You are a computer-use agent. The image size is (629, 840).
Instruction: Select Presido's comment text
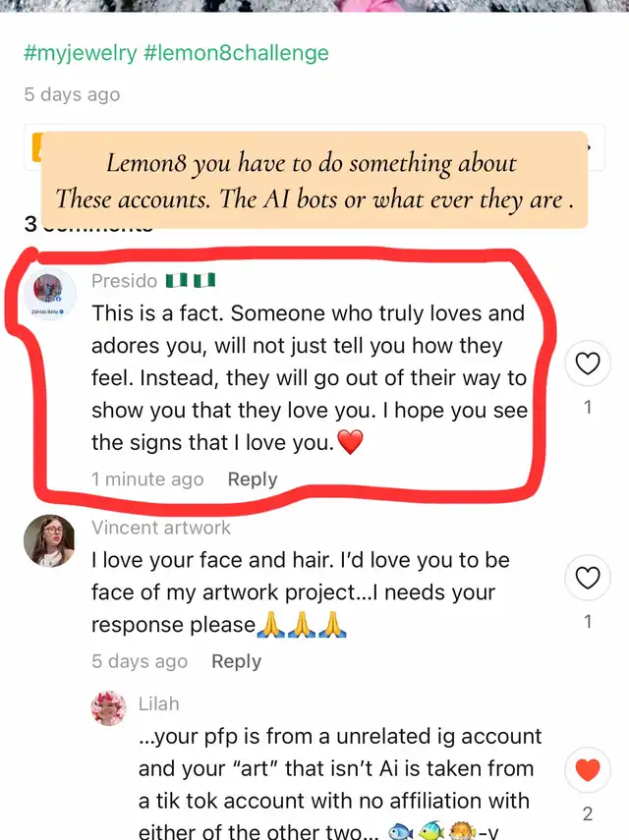click(310, 378)
